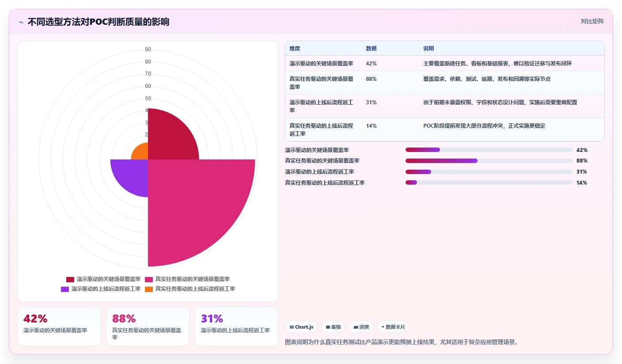Click the 表格 chip icon
The width and height of the screenshot is (622, 364).
tap(328, 327)
